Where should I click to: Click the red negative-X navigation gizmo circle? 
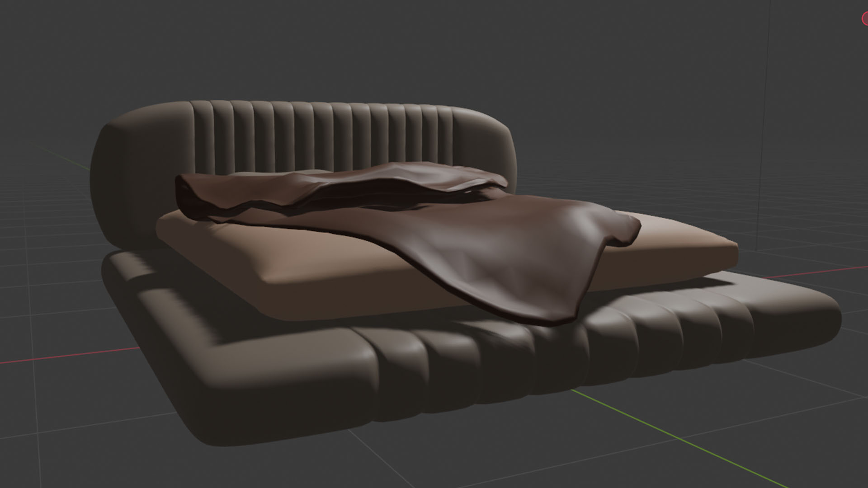click(865, 19)
